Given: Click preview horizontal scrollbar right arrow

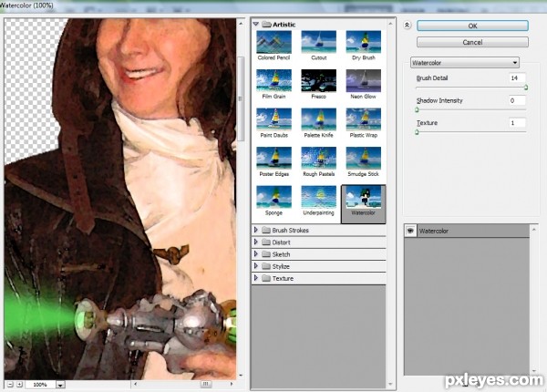Looking at the screenshot, I should click(x=232, y=384).
